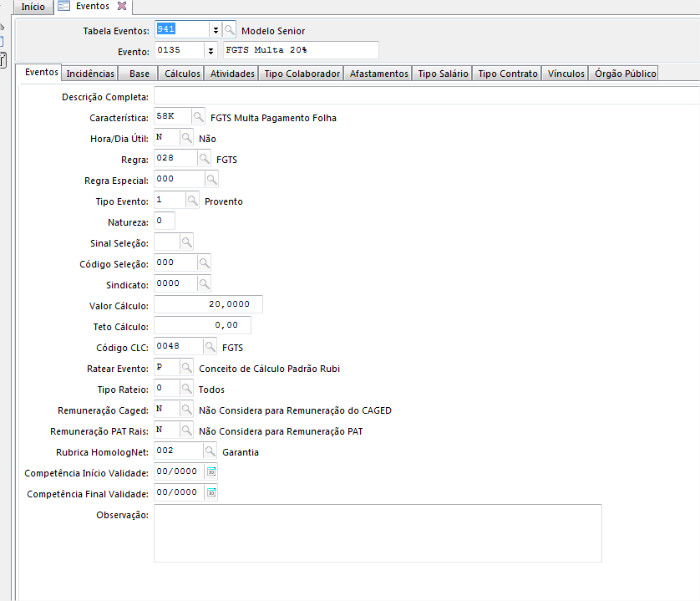Open lookup search for Tabela Eventos
Viewport: 700px width, 601px height.
point(229,30)
